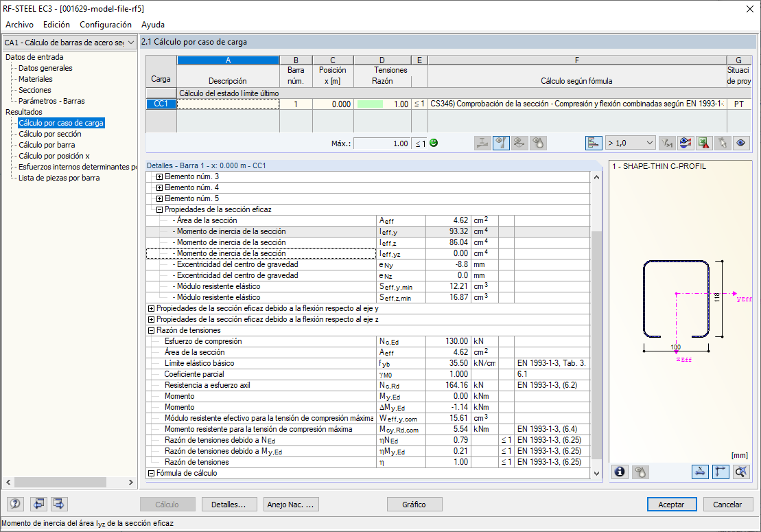Click the Aceptar button
Image resolution: width=761 pixels, height=532 pixels.
[x=671, y=505]
